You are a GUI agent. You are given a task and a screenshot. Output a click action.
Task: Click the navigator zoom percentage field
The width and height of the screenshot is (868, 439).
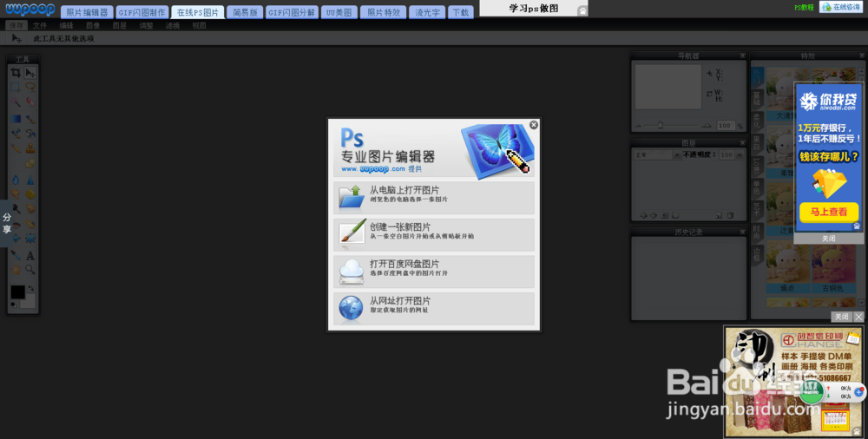726,126
